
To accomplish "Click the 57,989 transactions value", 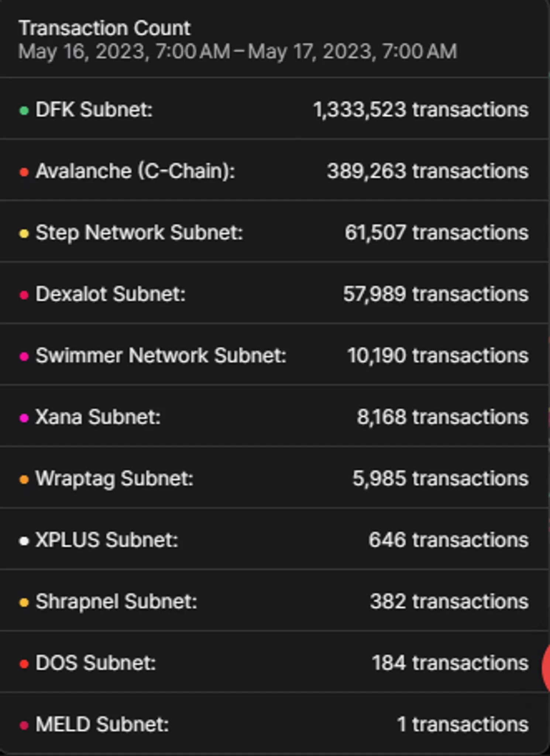I will (x=436, y=294).
